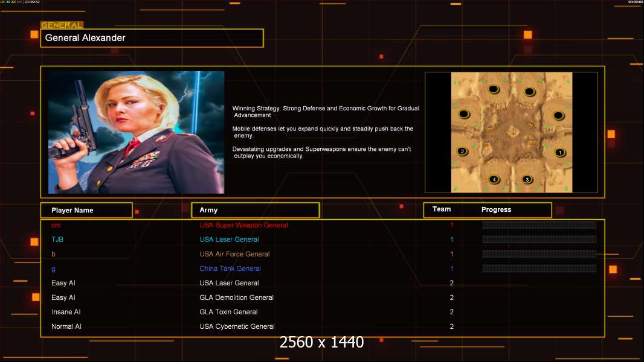Click team number 2 for Insane AI
Screen dimensions: 644x362
pos(452,312)
